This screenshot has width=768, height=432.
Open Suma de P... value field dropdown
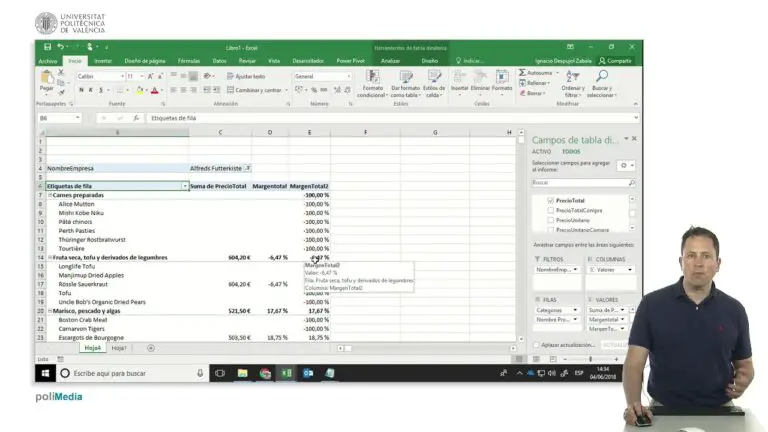pos(622,310)
